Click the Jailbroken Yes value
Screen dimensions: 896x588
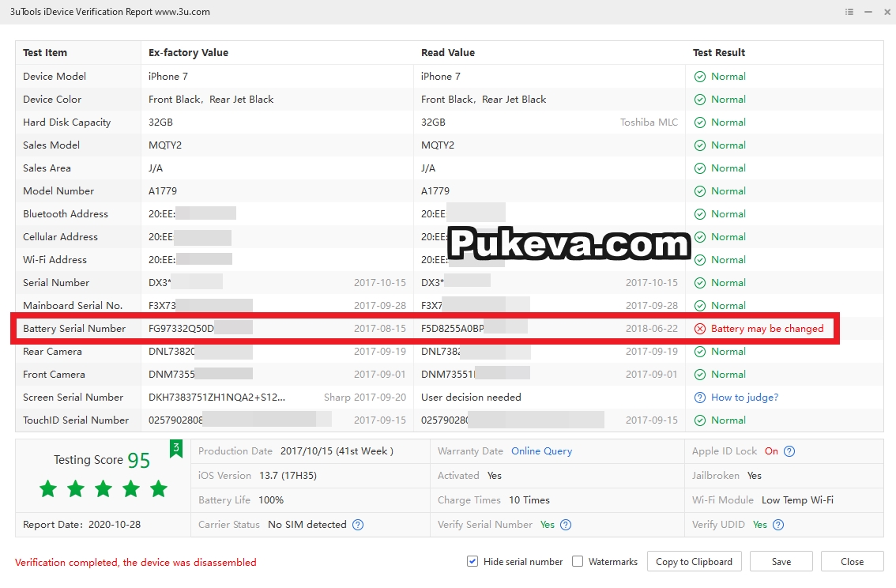755,476
